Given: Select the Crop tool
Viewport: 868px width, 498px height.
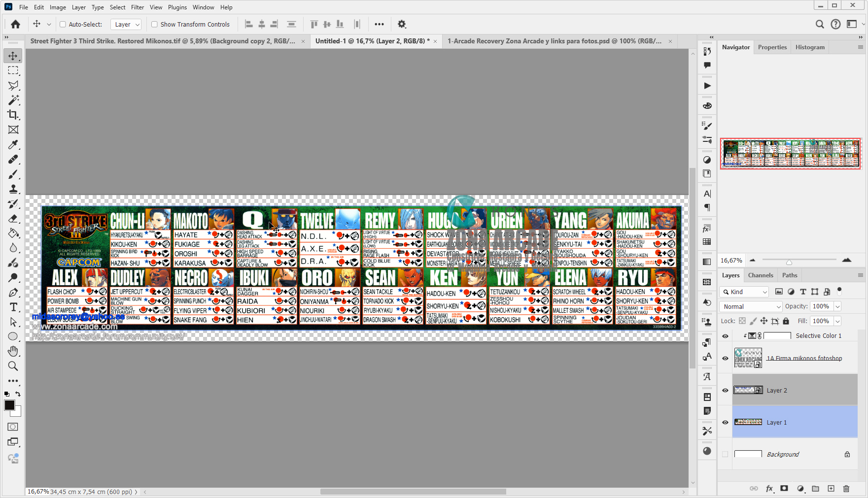Looking at the screenshot, I should coord(13,115).
